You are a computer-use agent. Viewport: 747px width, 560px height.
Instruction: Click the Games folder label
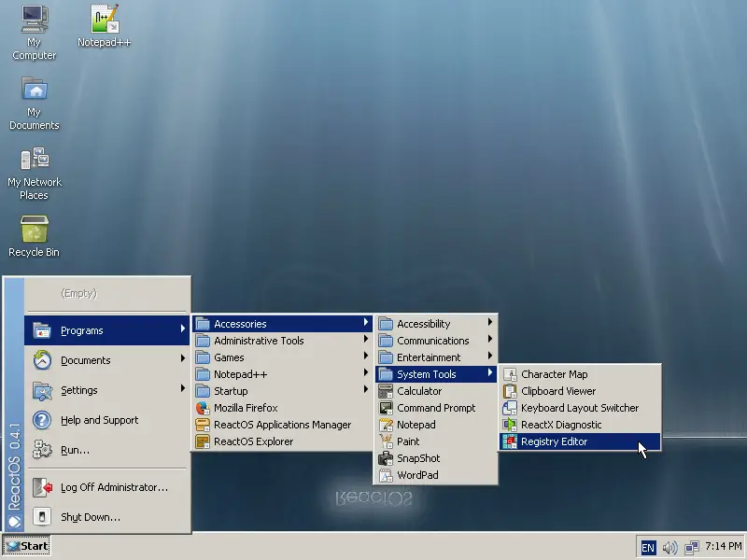229,357
